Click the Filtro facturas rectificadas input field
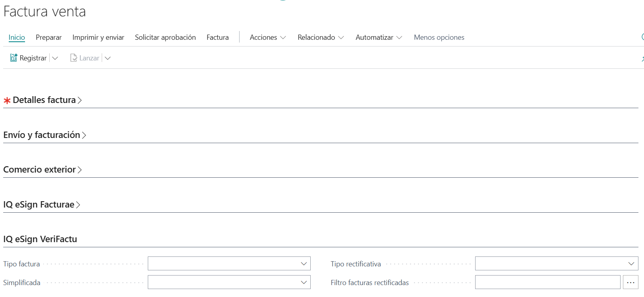This screenshot has height=297, width=644. coord(548,282)
